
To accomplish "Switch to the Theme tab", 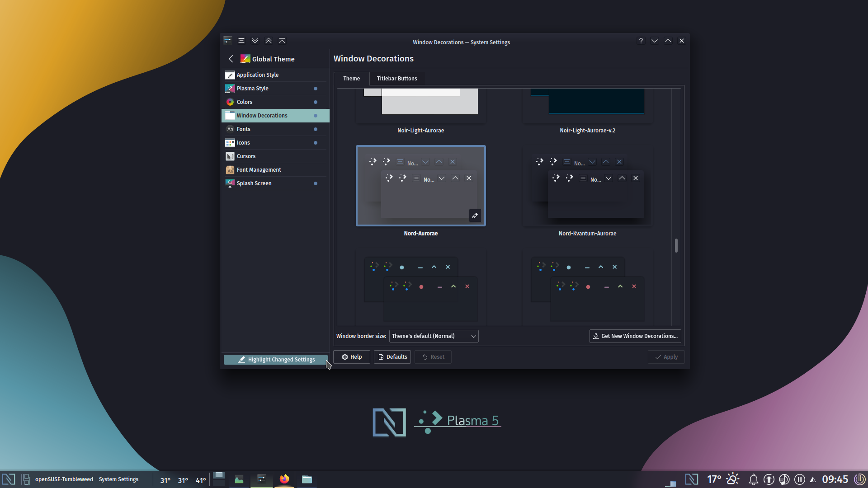I will 352,79.
